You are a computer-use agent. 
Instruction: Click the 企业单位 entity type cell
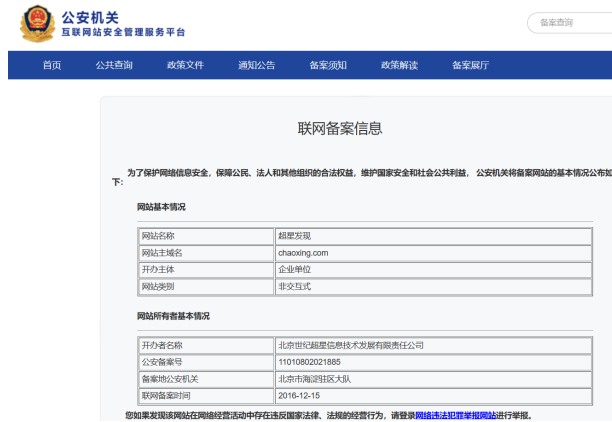295,270
